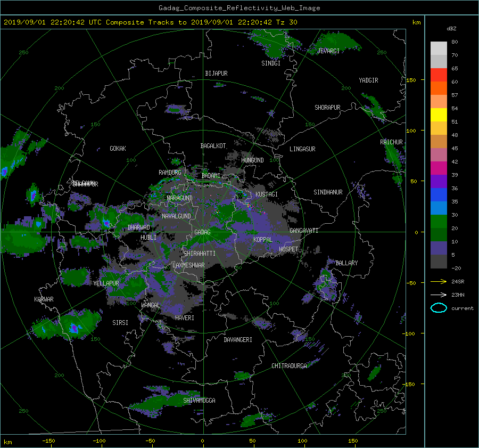Click the purple 36-39 dBZ legend swatch
Screen dimensions: 479x448
point(439,182)
